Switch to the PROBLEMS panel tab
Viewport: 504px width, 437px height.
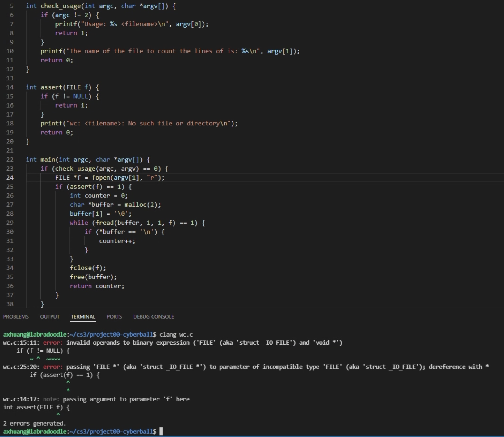[16, 316]
